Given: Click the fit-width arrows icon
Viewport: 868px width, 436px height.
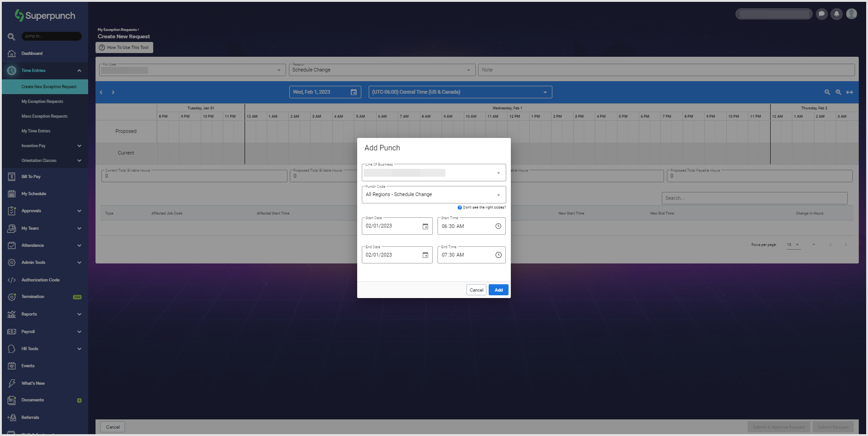Looking at the screenshot, I should (849, 92).
